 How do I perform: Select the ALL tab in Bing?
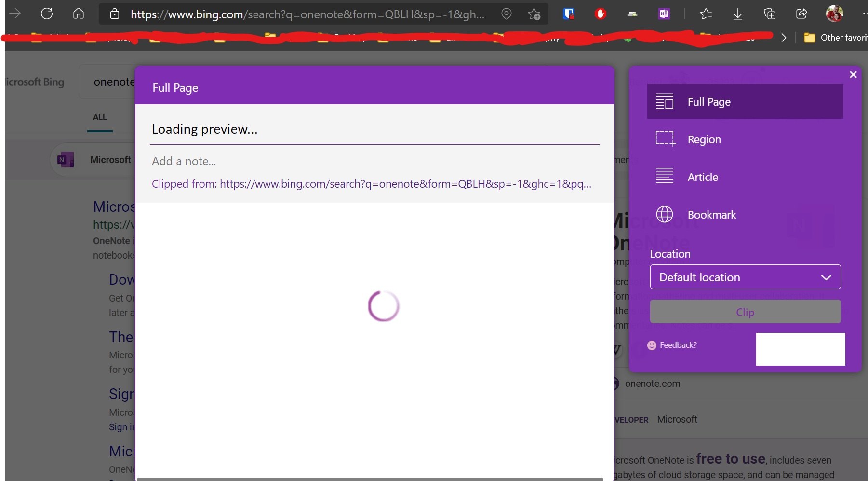pyautogui.click(x=100, y=117)
